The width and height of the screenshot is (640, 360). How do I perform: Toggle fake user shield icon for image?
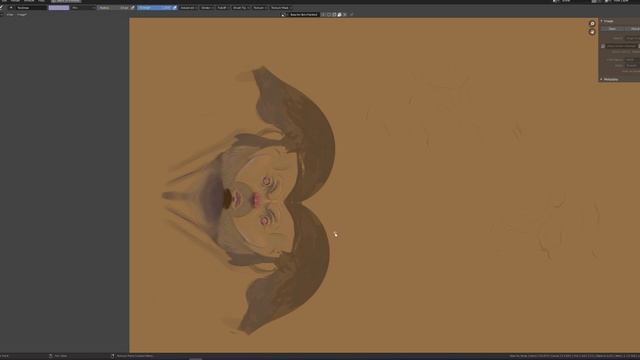click(x=323, y=15)
